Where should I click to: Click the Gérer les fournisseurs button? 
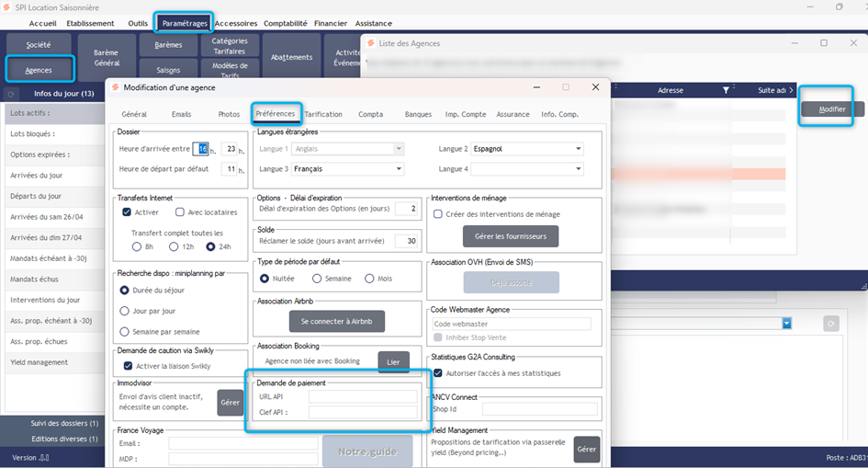(x=510, y=236)
